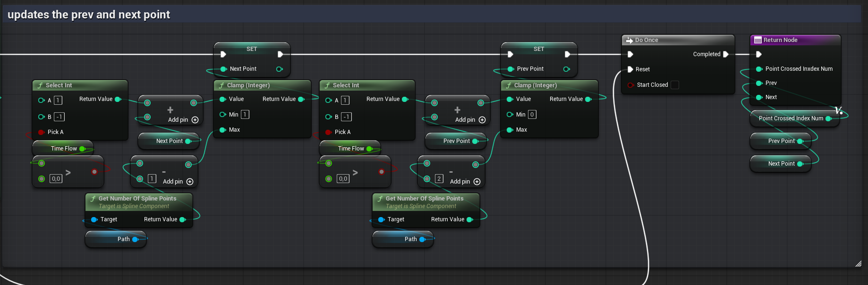Viewport: 868px width, 285px height.
Task: Click the Prev input pin on Return Node
Action: pyautogui.click(x=759, y=83)
